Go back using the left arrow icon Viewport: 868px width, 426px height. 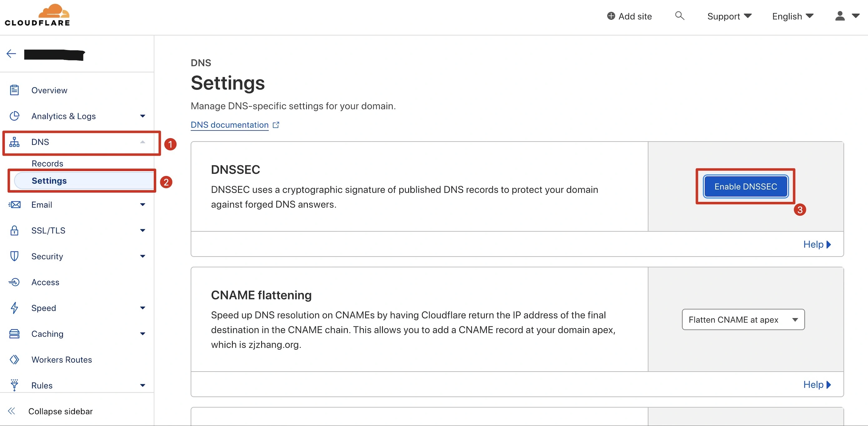(11, 53)
